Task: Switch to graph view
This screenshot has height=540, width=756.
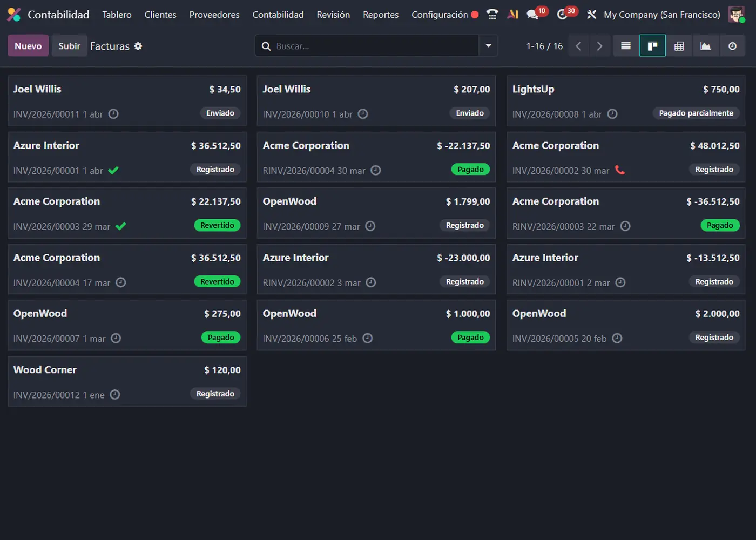Action: pos(706,46)
